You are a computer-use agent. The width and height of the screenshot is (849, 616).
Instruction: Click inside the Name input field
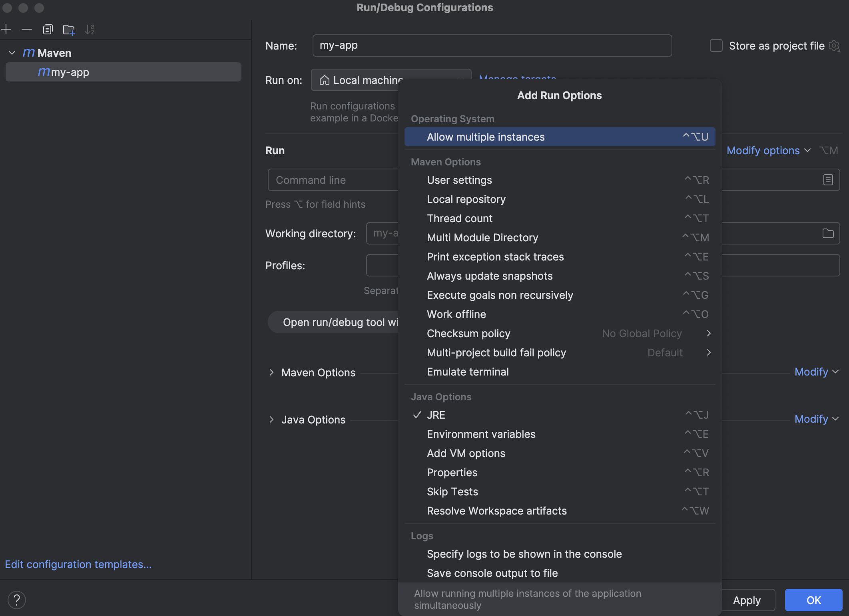click(x=492, y=46)
